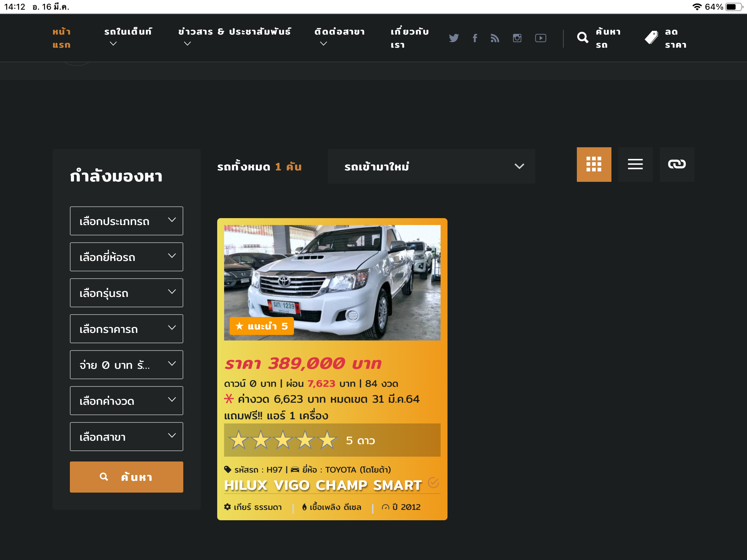The width and height of the screenshot is (747, 560).
Task: Switch to list view layout
Action: (x=635, y=164)
